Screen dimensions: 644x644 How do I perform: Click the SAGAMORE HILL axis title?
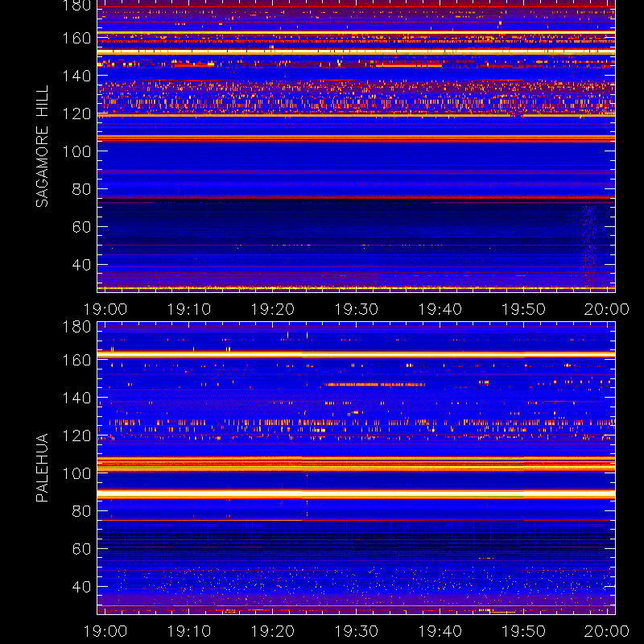coord(43,147)
